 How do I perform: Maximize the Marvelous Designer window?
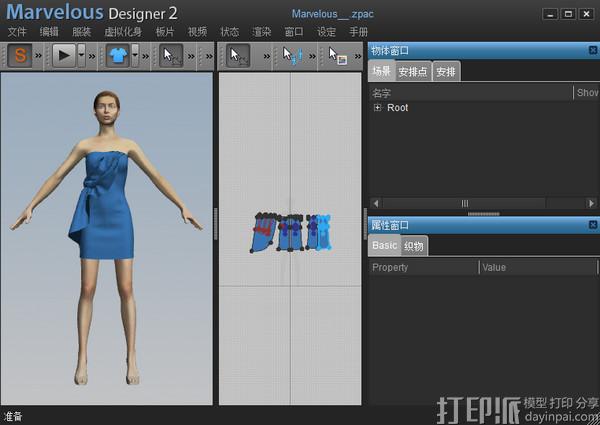coord(568,14)
